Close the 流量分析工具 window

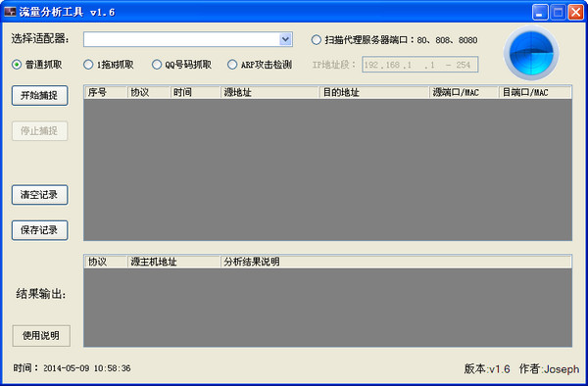(x=575, y=12)
